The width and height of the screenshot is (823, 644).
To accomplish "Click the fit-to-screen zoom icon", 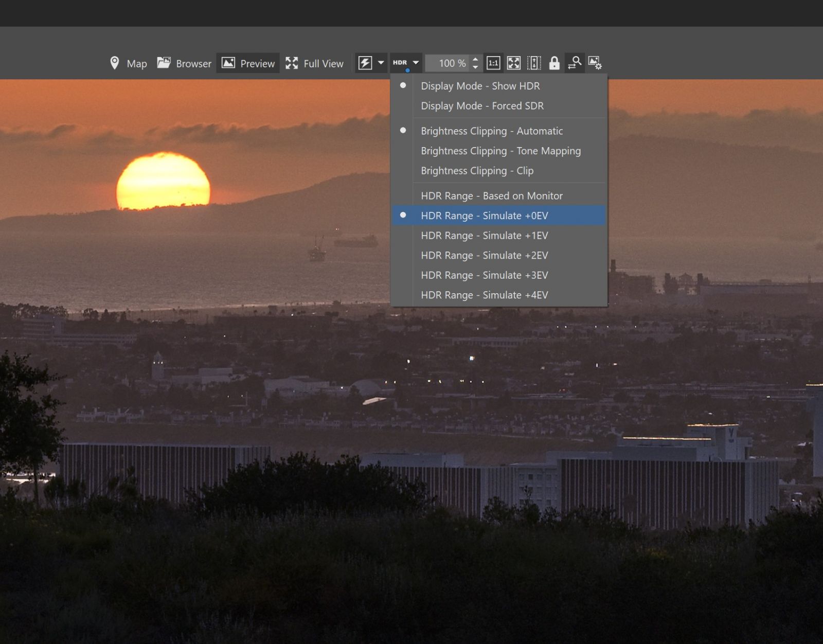I will pos(513,63).
